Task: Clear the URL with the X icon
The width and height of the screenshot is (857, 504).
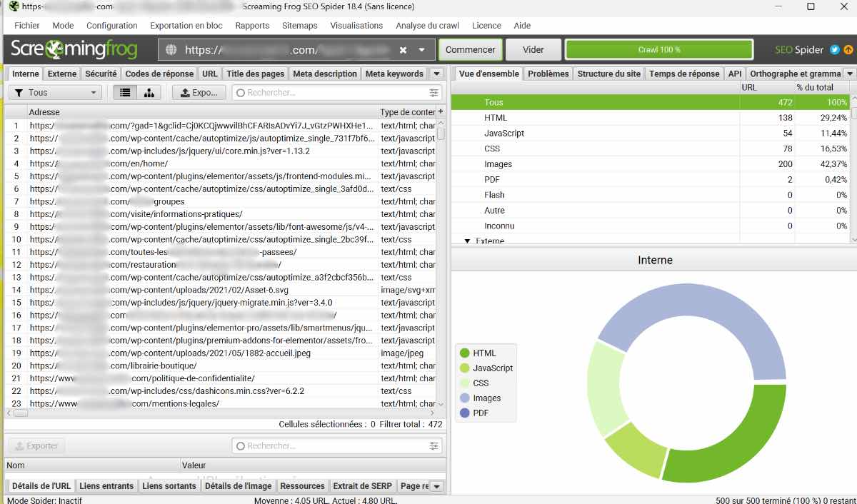Action: click(402, 50)
